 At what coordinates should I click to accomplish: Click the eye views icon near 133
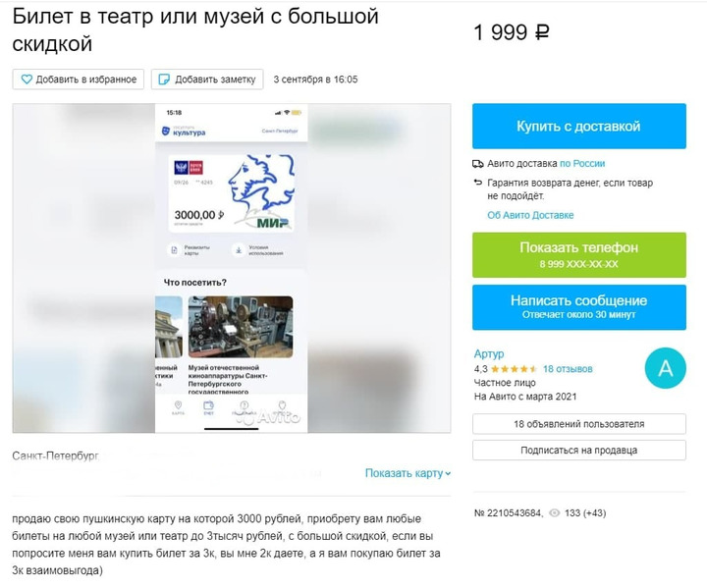555,513
